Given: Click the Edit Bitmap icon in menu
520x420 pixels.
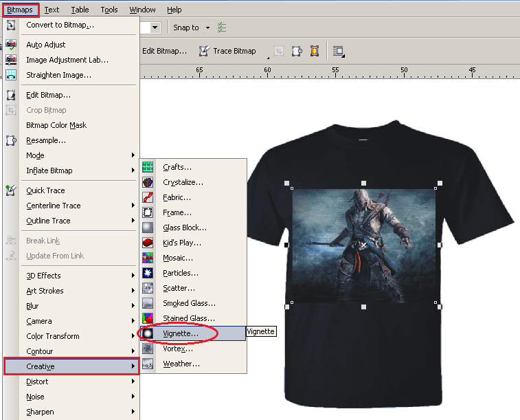Looking at the screenshot, I should [x=11, y=95].
